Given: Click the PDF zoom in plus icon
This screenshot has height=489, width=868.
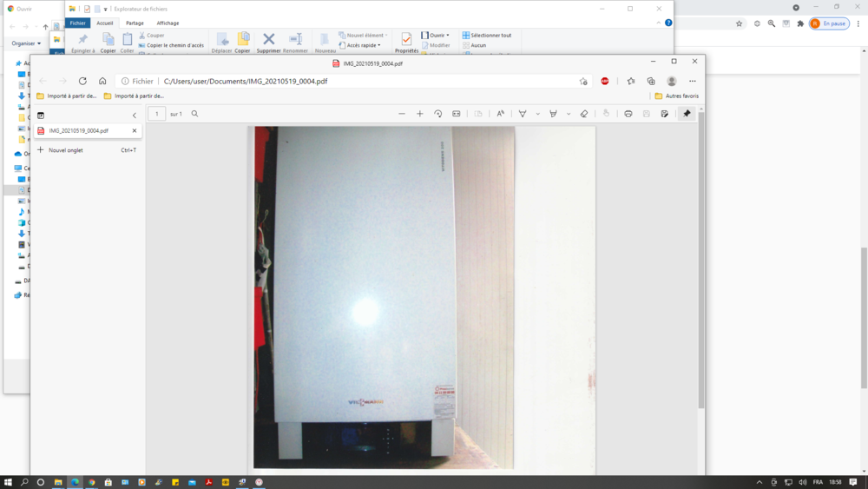Looking at the screenshot, I should (x=420, y=114).
